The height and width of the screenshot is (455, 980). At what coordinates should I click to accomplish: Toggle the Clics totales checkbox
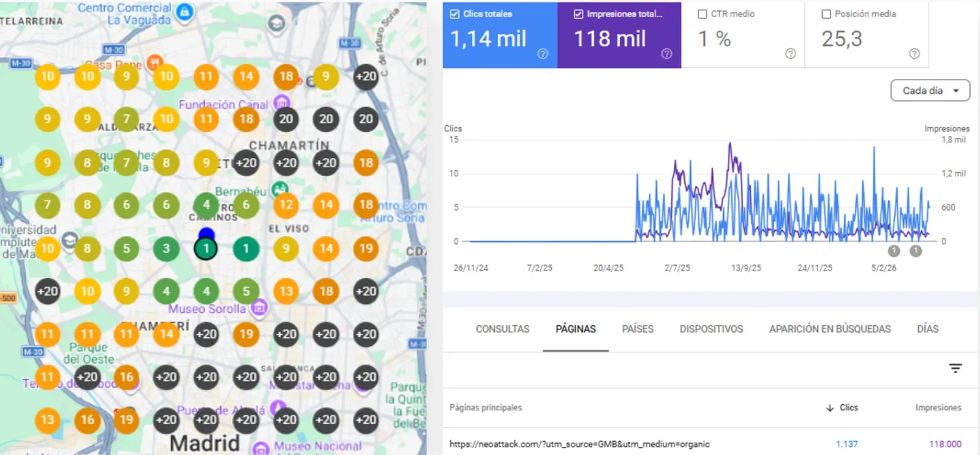tap(454, 13)
